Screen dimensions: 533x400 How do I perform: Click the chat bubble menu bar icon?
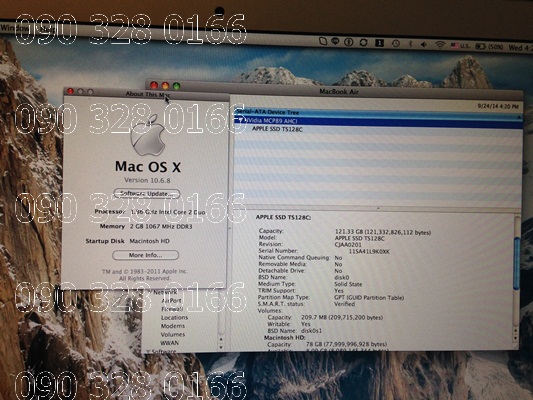(x=336, y=41)
